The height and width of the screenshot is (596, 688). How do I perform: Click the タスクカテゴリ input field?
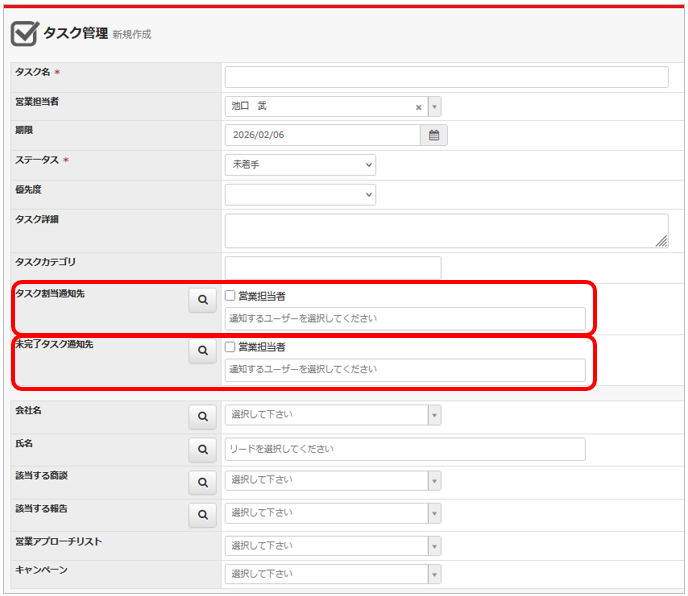click(x=332, y=267)
